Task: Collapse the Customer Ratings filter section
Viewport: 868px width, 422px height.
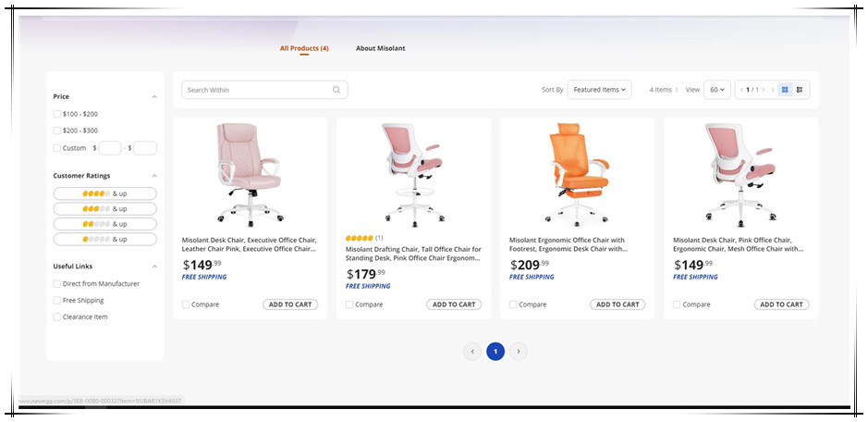Action: [x=154, y=176]
